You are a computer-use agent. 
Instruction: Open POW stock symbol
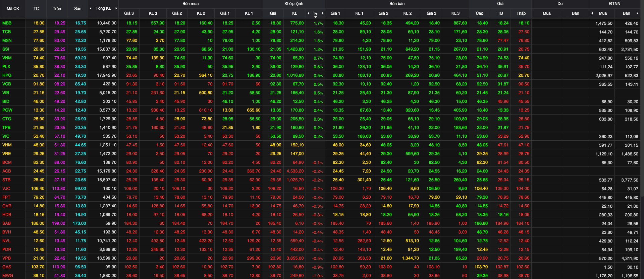pyautogui.click(x=7, y=110)
